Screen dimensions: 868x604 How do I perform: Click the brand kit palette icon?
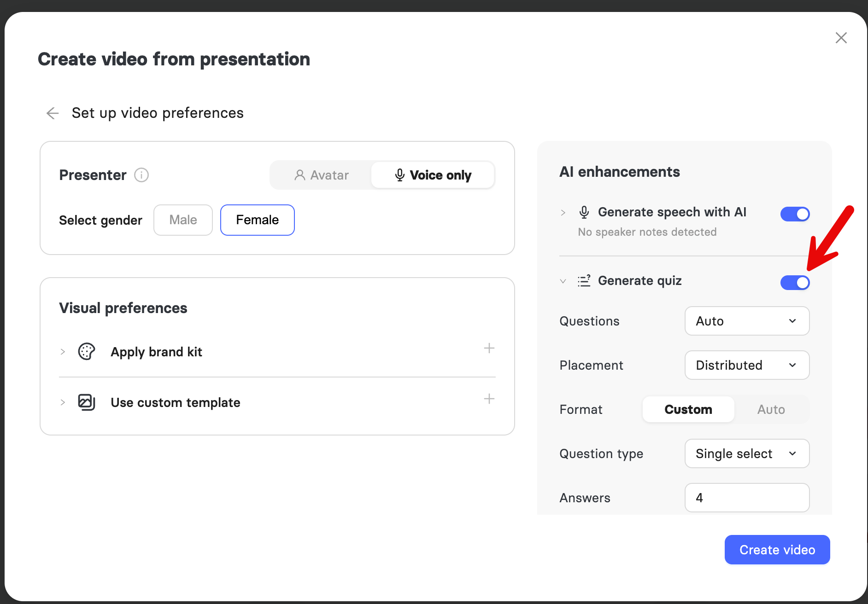87,352
